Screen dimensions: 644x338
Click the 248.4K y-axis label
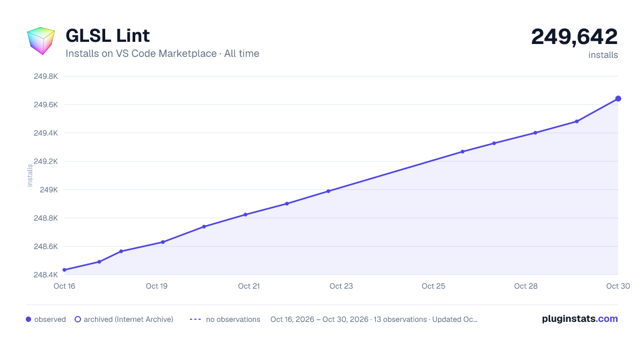pos(46,275)
